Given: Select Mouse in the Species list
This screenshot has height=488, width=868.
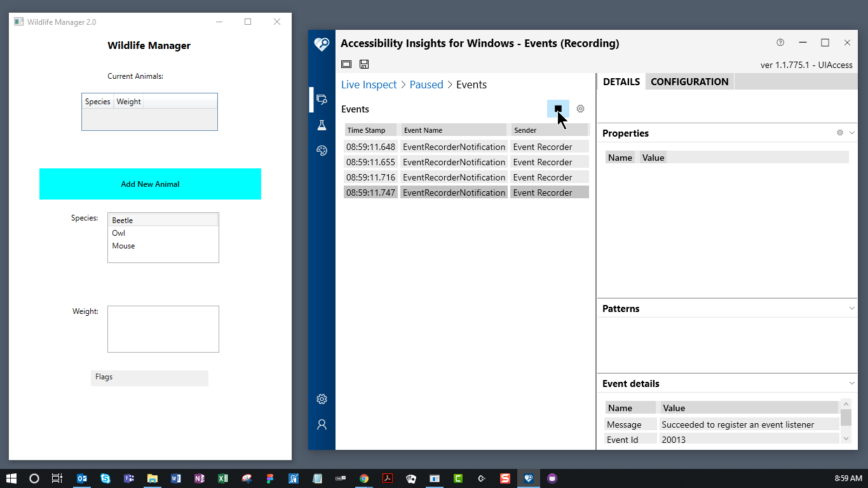Looking at the screenshot, I should (x=163, y=246).
